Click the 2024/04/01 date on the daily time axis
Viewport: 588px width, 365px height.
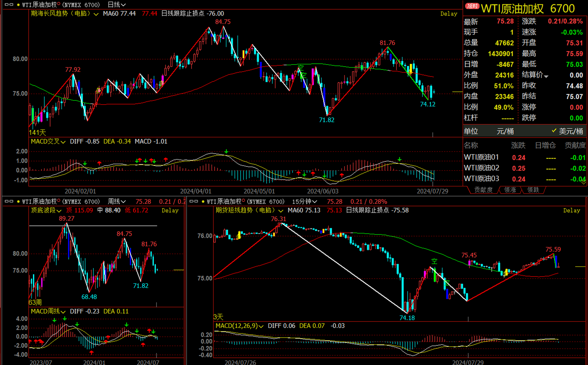[x=196, y=191]
